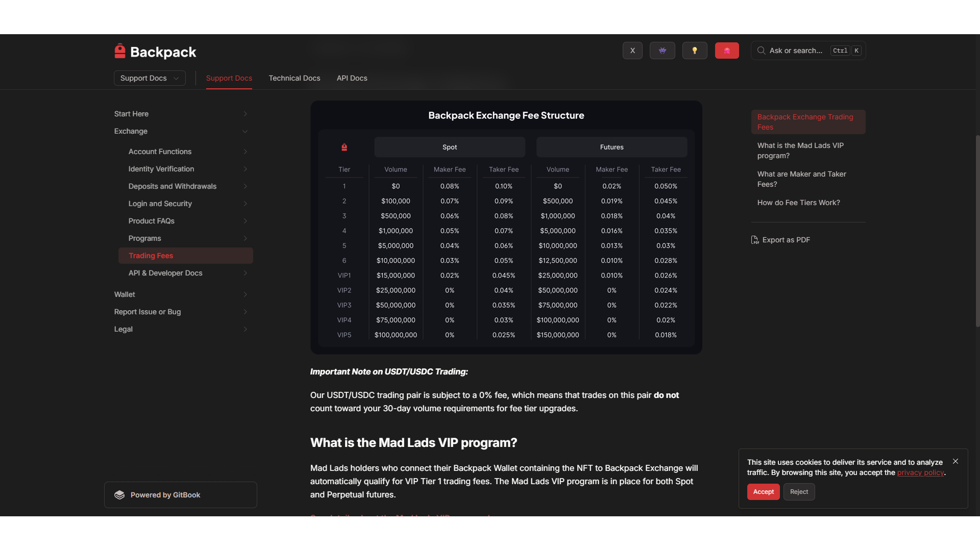
Task: Accept cookies with the Accept button
Action: point(764,492)
